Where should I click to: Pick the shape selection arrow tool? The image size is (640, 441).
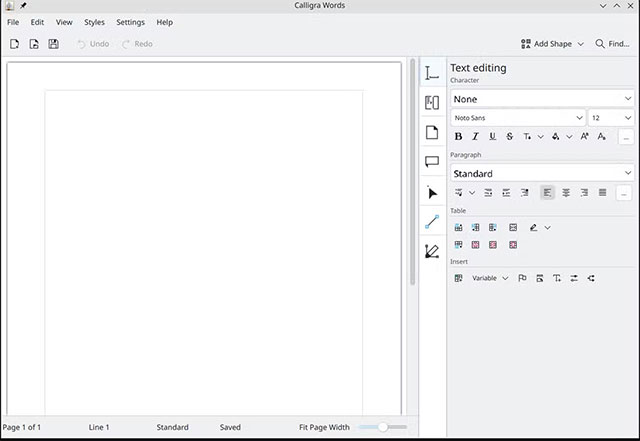[432, 192]
